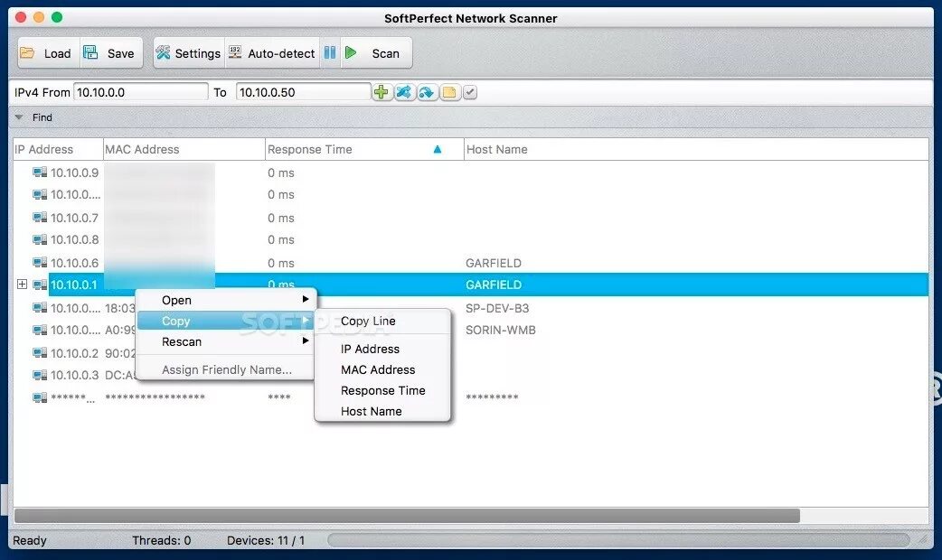Click the device icon of row 10.10.0.3

[x=40, y=375]
